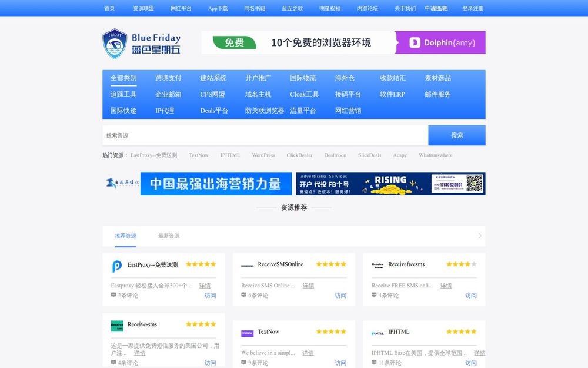Click 详情 on the Receive-sms card
Image resolution: width=588 pixels, height=368 pixels.
pyautogui.click(x=139, y=353)
